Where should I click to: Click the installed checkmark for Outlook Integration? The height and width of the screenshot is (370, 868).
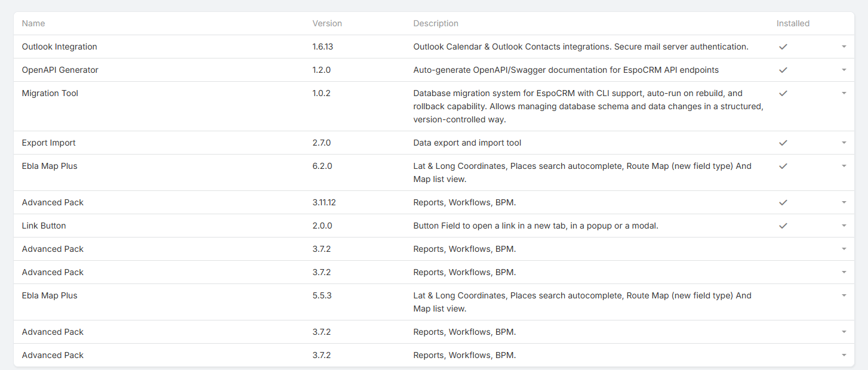tap(783, 47)
